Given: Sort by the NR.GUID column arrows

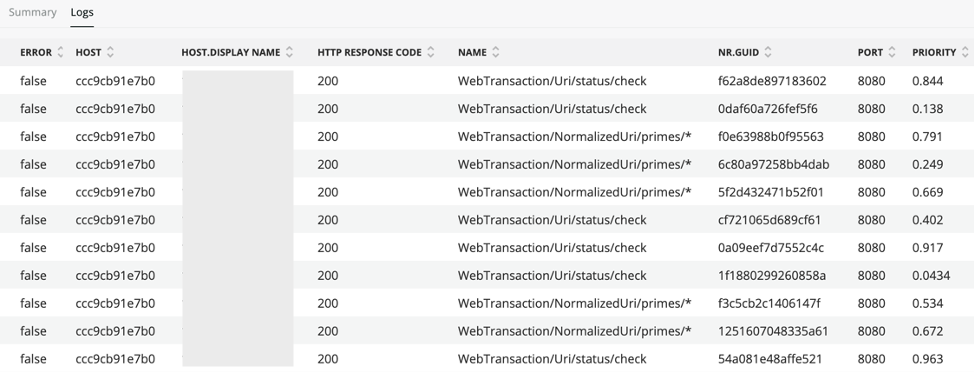Looking at the screenshot, I should (x=768, y=53).
